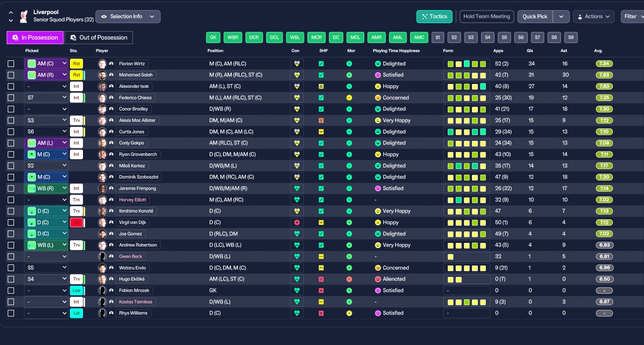Click Hugo Ekitiké's red sharpness icon
Image resolution: width=644 pixels, height=345 pixels.
pyautogui.click(x=321, y=279)
